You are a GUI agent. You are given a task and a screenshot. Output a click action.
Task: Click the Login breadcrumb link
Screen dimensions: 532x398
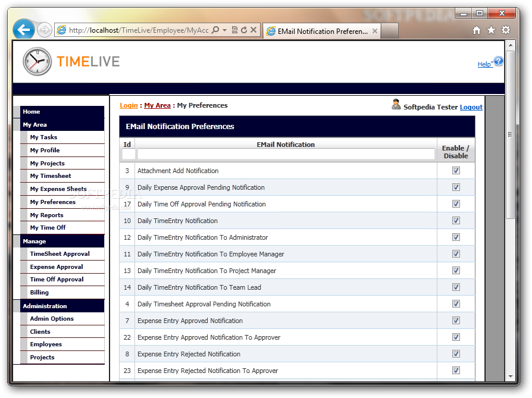pyautogui.click(x=129, y=105)
